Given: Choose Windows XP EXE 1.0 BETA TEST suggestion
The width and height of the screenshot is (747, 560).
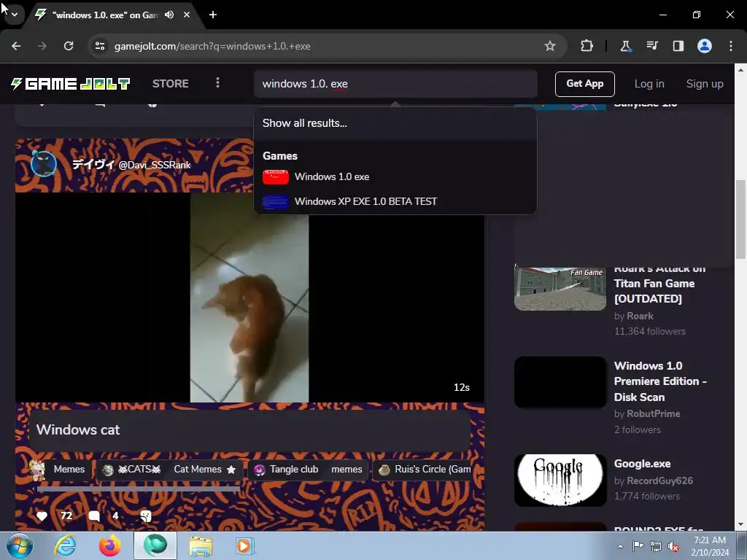Looking at the screenshot, I should pos(395,201).
